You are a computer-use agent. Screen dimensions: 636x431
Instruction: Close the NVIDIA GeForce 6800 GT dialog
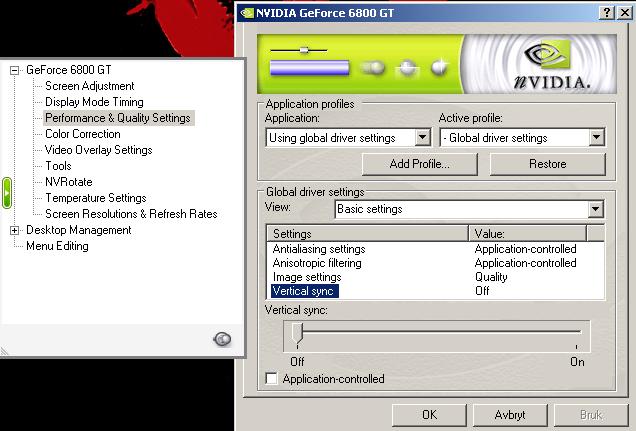625,13
